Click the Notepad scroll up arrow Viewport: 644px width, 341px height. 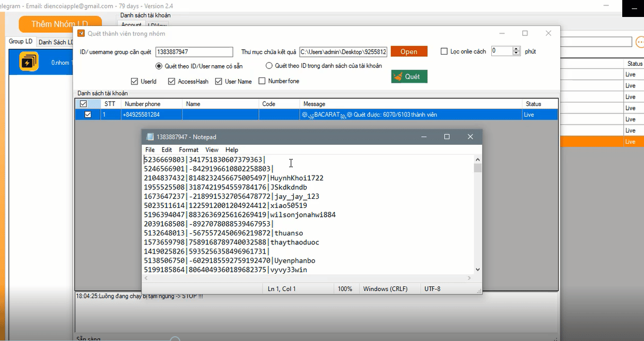coord(478,159)
